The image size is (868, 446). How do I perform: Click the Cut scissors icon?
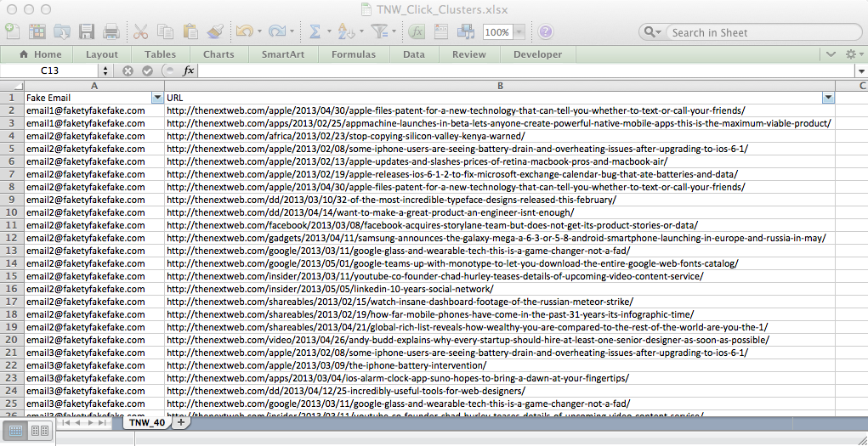click(141, 31)
